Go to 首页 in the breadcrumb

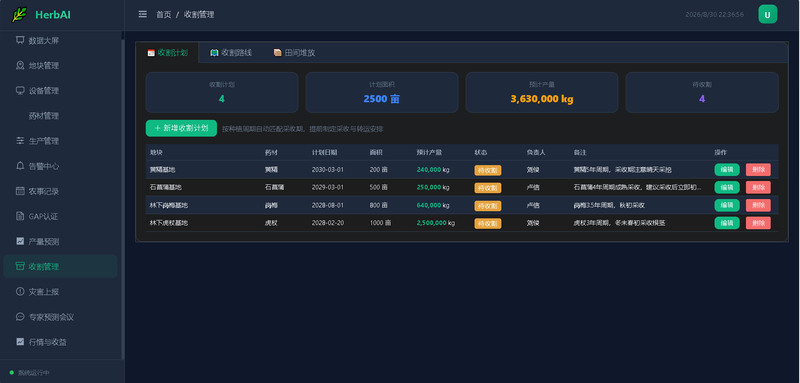click(164, 15)
